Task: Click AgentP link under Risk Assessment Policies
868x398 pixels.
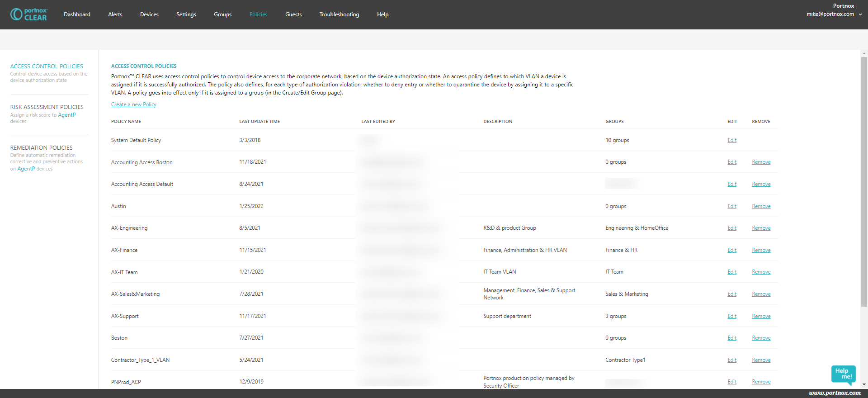Action: [x=67, y=115]
